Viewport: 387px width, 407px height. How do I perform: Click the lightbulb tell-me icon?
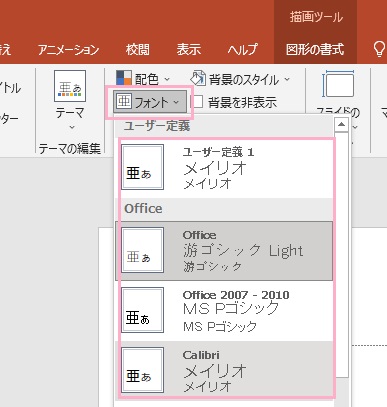coord(379,49)
